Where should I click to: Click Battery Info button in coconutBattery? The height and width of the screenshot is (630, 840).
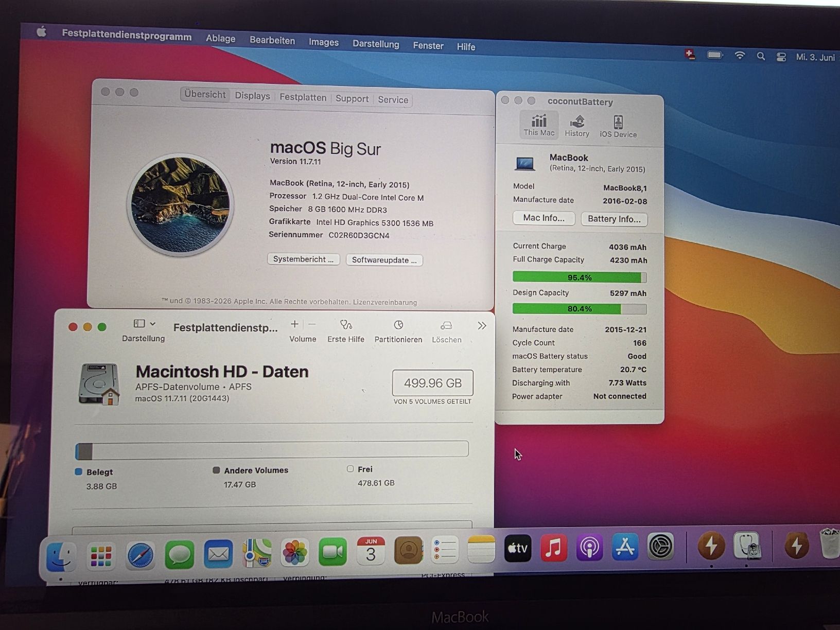[x=614, y=219]
